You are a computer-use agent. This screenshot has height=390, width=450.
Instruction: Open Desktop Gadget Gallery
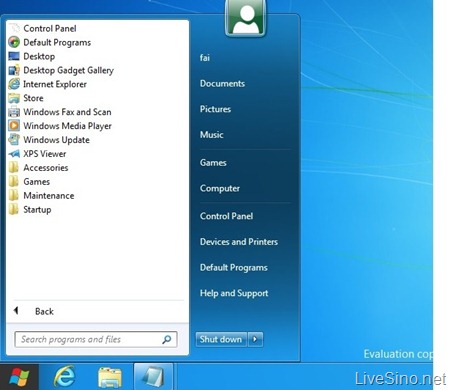click(61, 70)
